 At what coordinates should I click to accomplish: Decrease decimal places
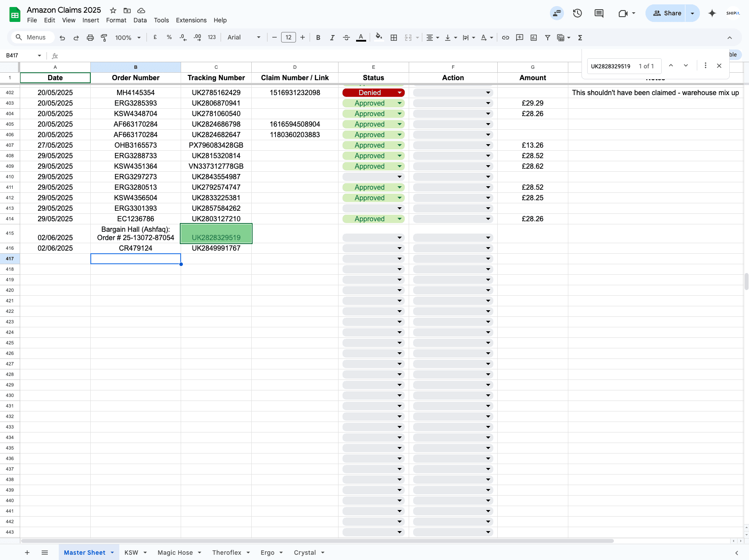(183, 38)
